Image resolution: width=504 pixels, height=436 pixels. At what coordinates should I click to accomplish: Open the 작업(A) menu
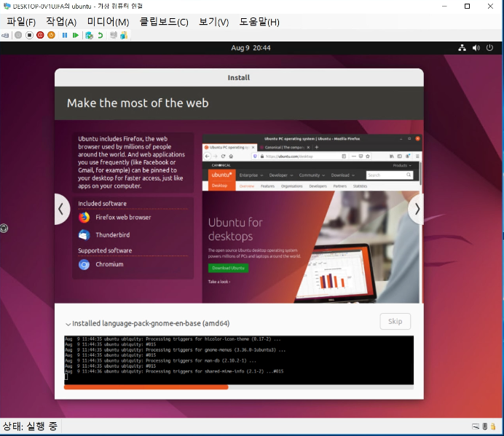click(x=61, y=22)
